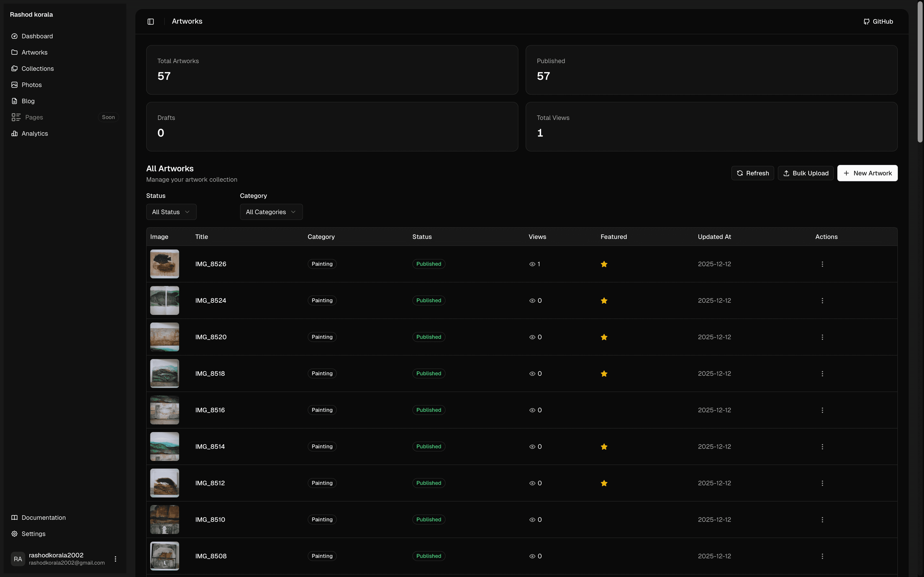Click the Analytics chart icon
The image size is (924, 577).
click(x=14, y=134)
